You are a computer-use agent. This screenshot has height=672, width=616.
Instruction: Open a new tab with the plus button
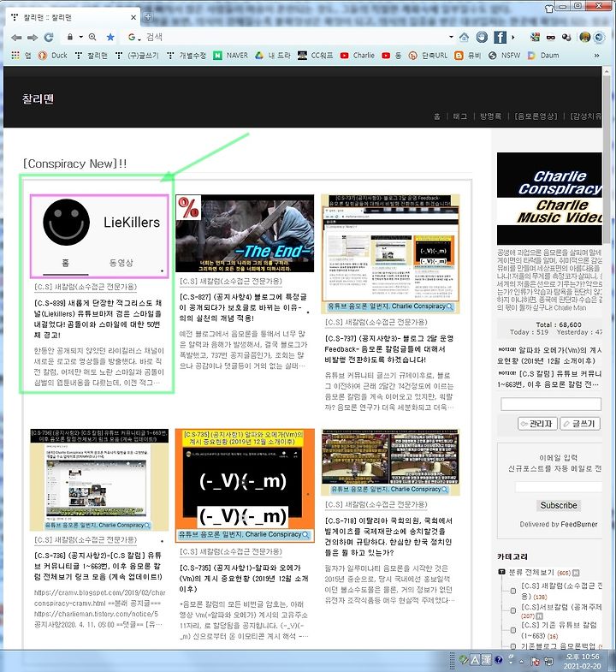click(x=147, y=17)
